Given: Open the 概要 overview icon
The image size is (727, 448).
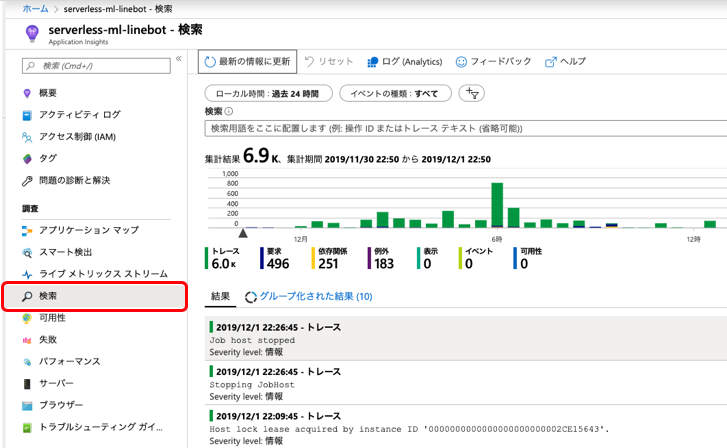Looking at the screenshot, I should [x=27, y=93].
